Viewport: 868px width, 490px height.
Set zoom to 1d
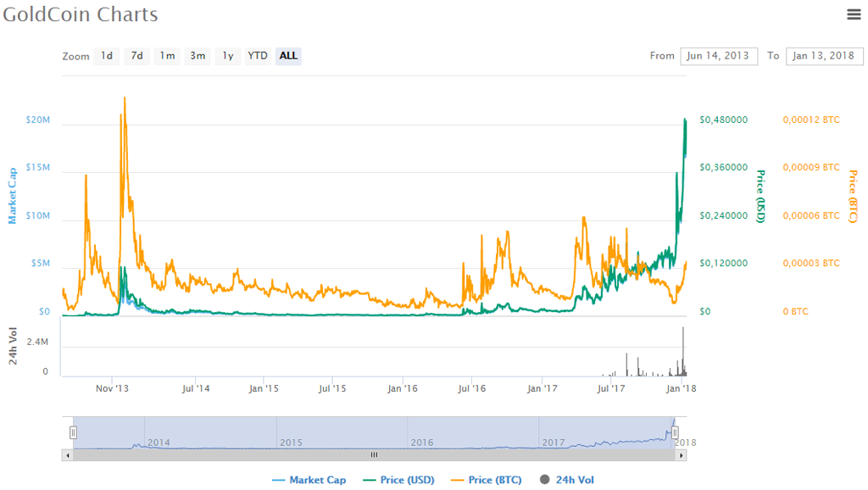coord(107,56)
